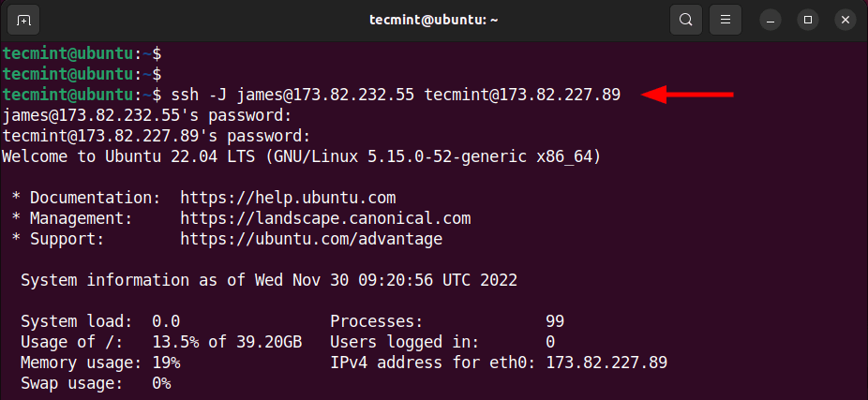Open the help.ubuntu.com documentation link
The width and height of the screenshot is (868, 400).
pos(288,198)
